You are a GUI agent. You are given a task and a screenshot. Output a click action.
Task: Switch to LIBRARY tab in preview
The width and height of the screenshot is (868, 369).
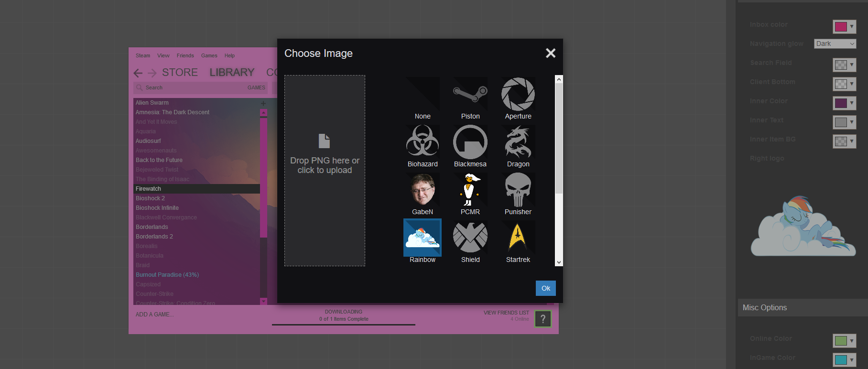(232, 73)
